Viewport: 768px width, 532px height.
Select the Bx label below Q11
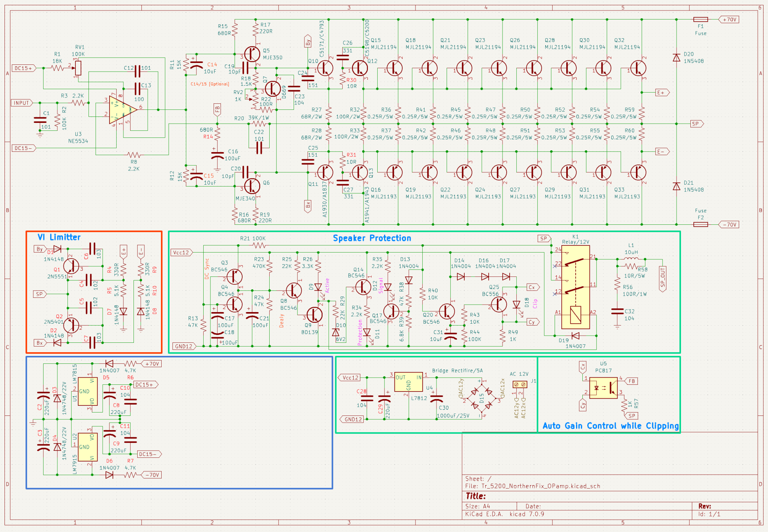[x=307, y=206]
